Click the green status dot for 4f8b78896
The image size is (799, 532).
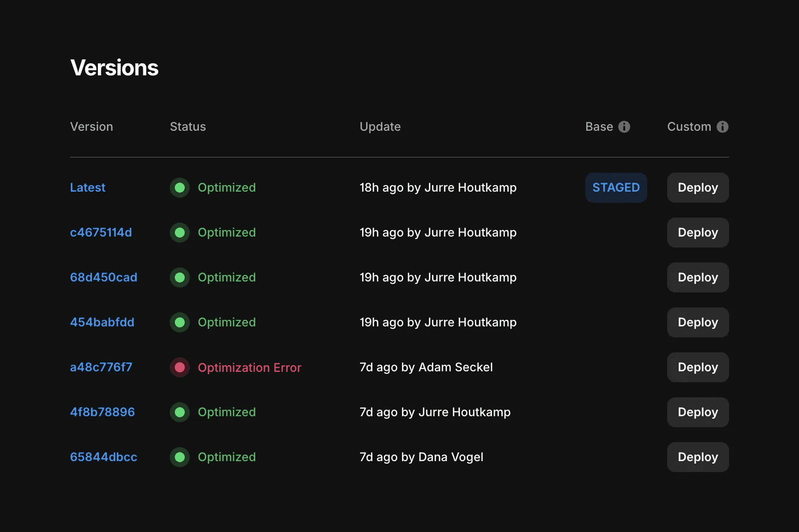coord(180,412)
